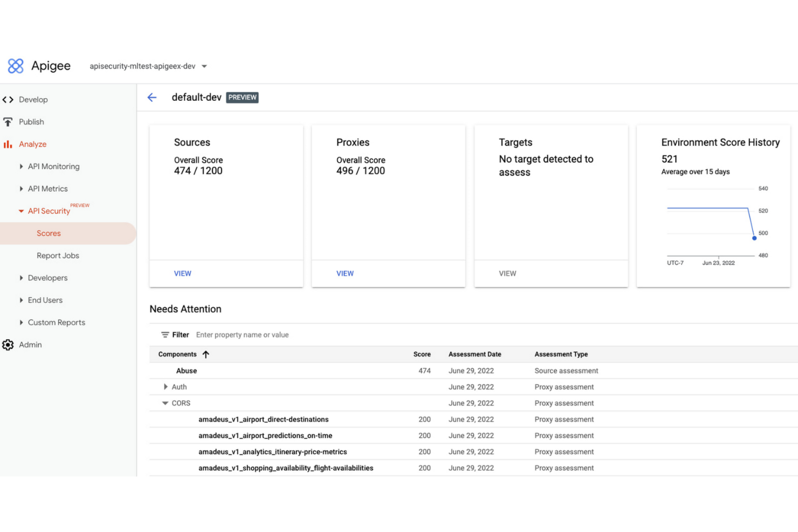Image resolution: width=798 pixels, height=532 pixels.
Task: Click the data point on score history chart
Action: (754, 238)
